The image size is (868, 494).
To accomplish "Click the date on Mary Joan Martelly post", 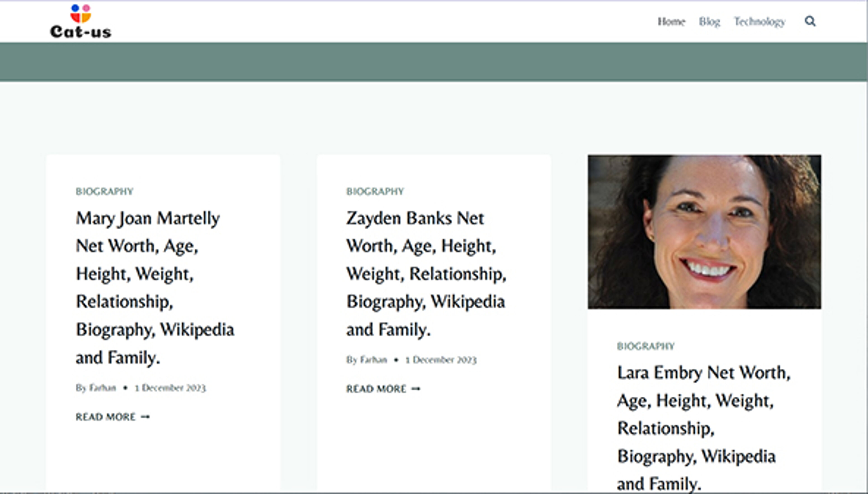I will [170, 388].
